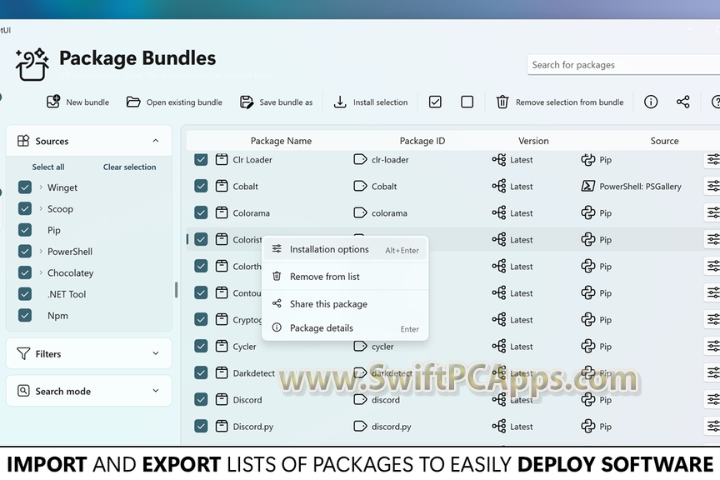720x480 pixels.
Task: Open the options sliders icon in the Colorama row
Action: coord(713,213)
